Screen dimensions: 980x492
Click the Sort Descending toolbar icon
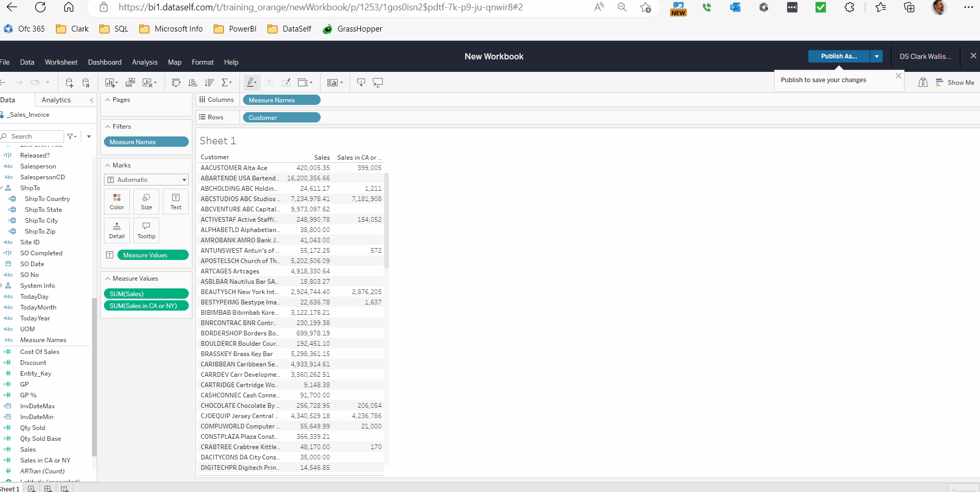pyautogui.click(x=209, y=83)
